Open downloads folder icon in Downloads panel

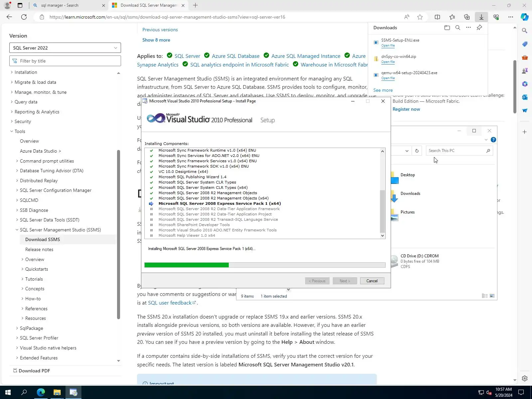[447, 28]
